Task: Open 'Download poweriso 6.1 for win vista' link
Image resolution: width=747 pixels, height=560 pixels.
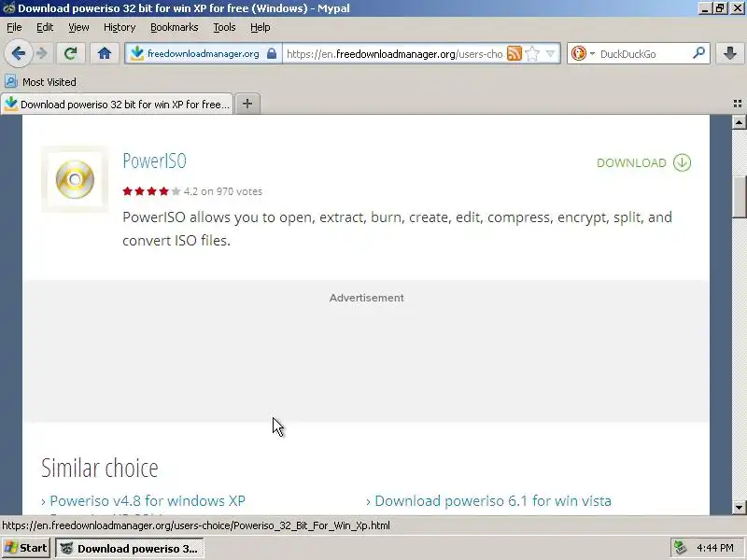Action: (493, 501)
